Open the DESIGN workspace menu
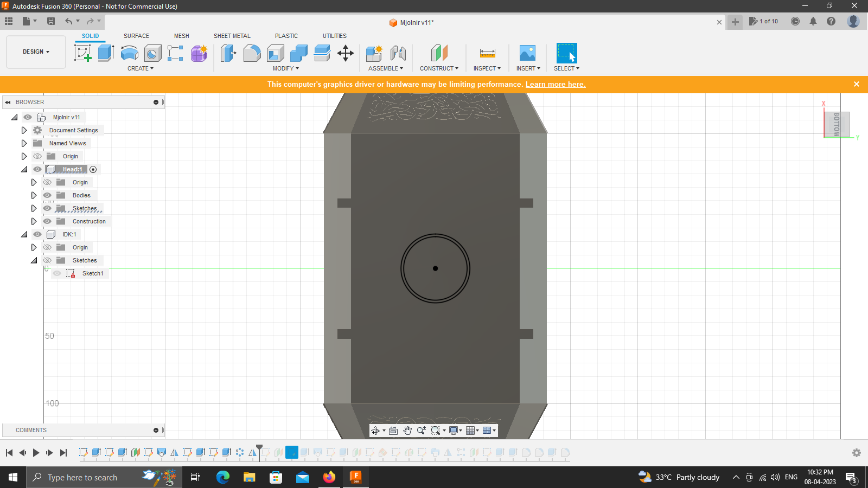868x488 pixels. coord(35,52)
